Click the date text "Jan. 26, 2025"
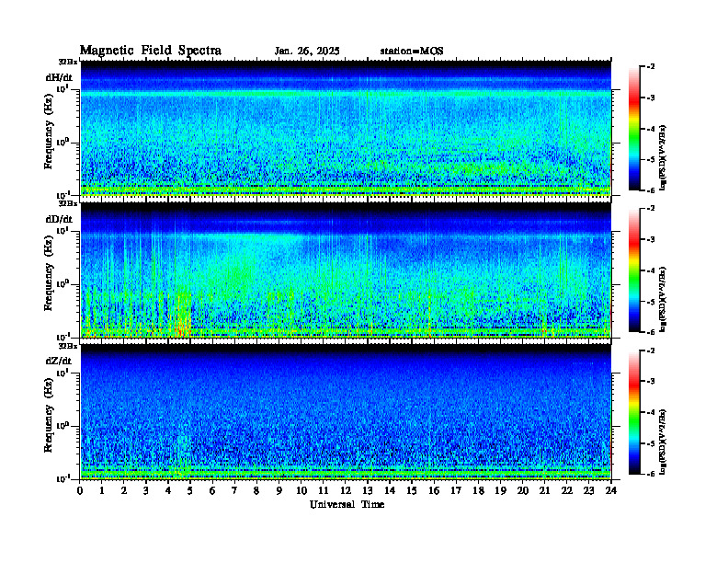Image resolution: width=728 pixels, height=563 pixels. [307, 52]
